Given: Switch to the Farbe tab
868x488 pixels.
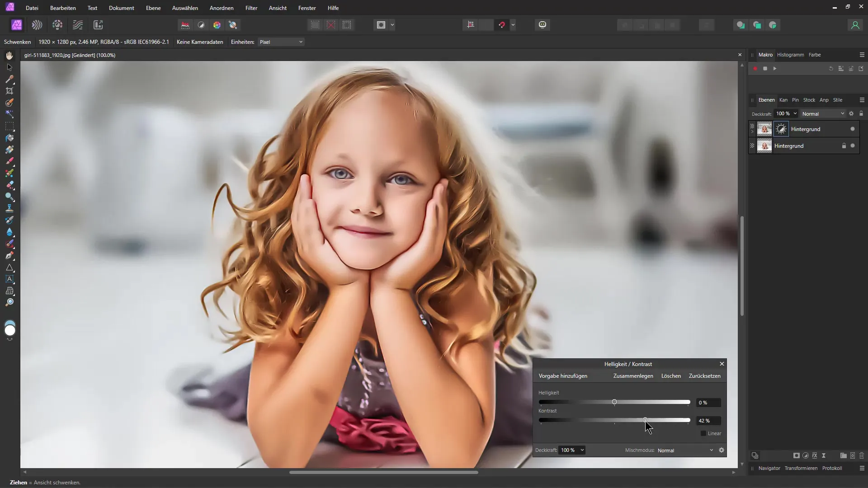Looking at the screenshot, I should pos(815,55).
